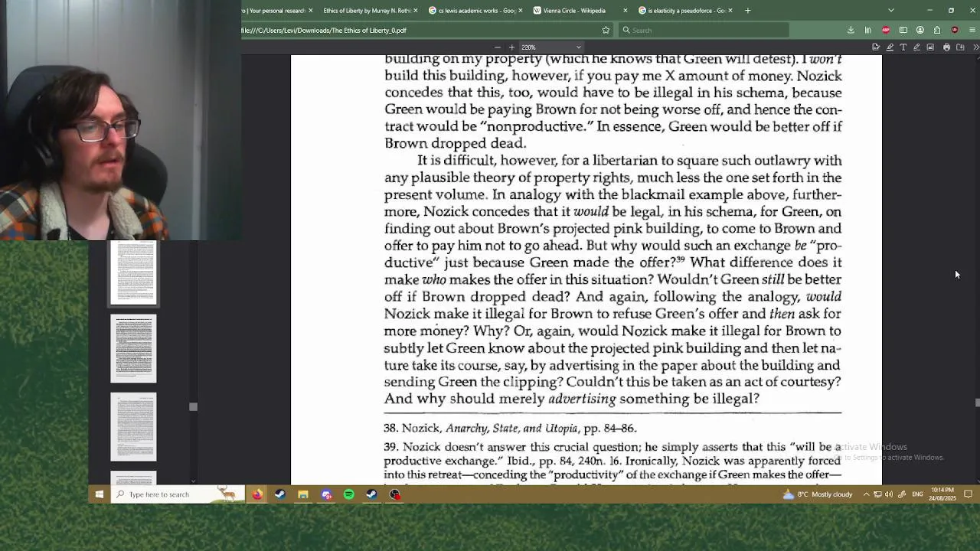This screenshot has height=551, width=980.
Task: Close the cs lewis academic works tab
Action: click(520, 11)
